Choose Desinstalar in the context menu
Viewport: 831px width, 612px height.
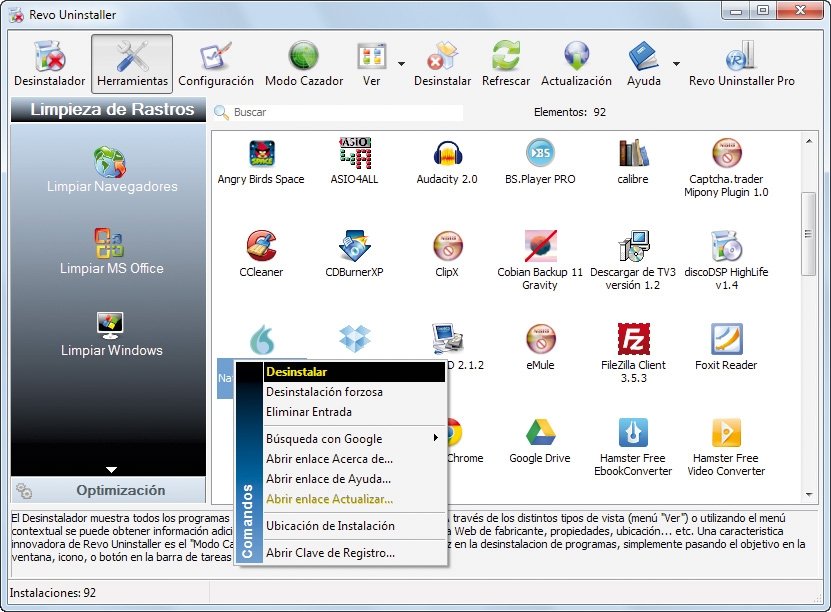click(354, 372)
